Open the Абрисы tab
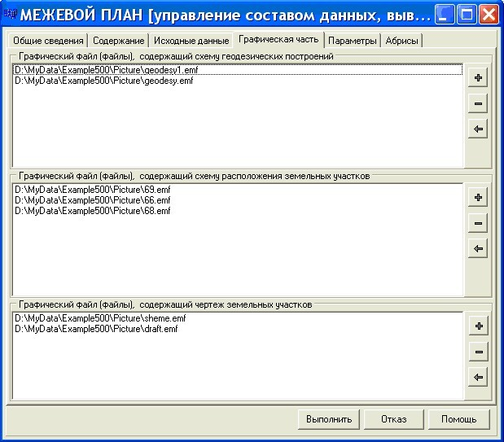504x442 pixels. [402, 41]
